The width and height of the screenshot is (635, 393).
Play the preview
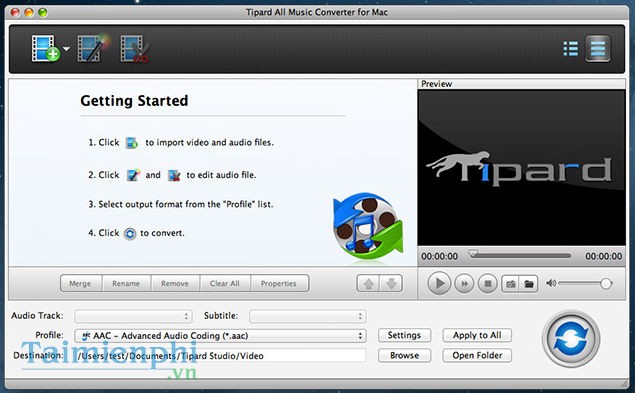[439, 283]
